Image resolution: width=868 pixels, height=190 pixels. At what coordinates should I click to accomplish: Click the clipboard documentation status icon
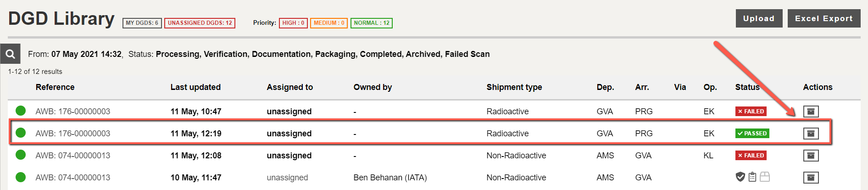[x=752, y=177]
